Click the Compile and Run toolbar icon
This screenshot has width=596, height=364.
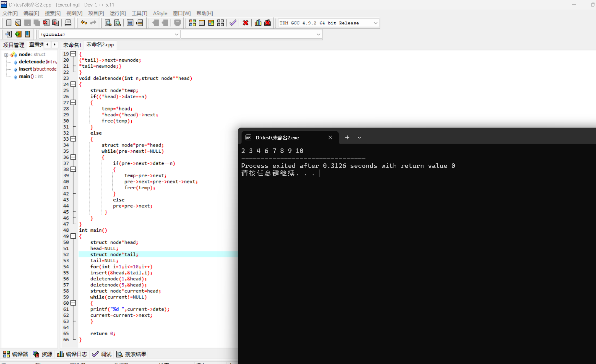tap(211, 23)
